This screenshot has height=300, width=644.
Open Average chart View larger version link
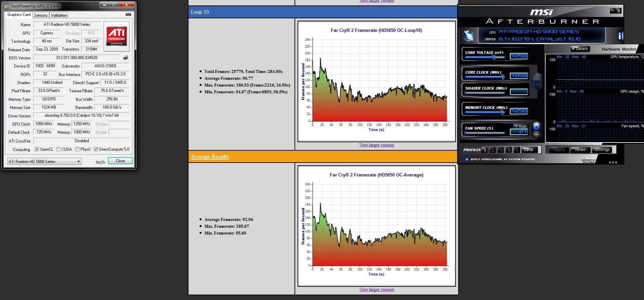[x=377, y=289]
